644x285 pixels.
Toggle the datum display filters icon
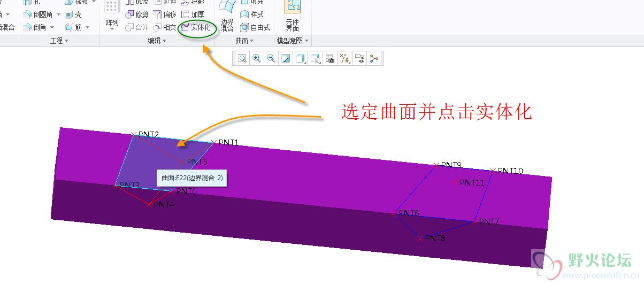point(345,59)
